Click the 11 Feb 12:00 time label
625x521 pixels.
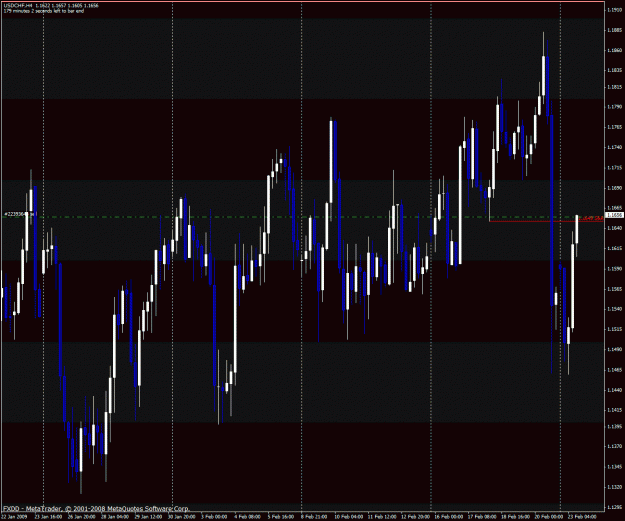click(x=382, y=517)
